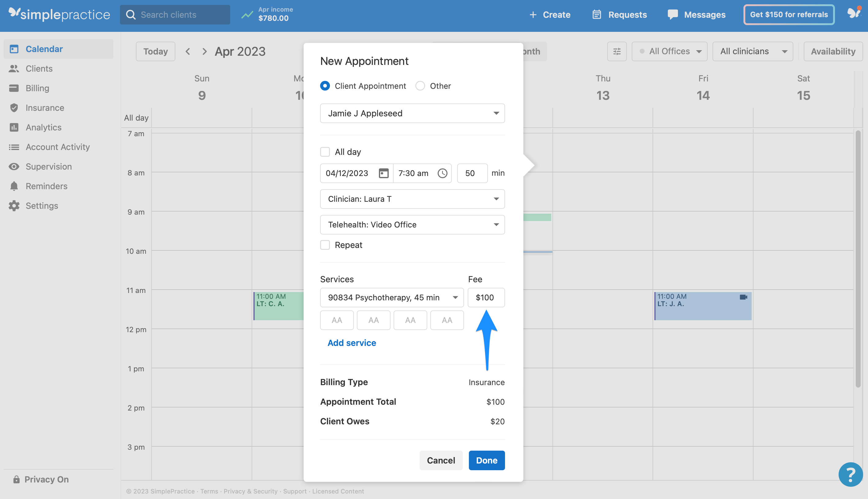Go to next week arrow
This screenshot has width=868, height=499.
click(204, 51)
